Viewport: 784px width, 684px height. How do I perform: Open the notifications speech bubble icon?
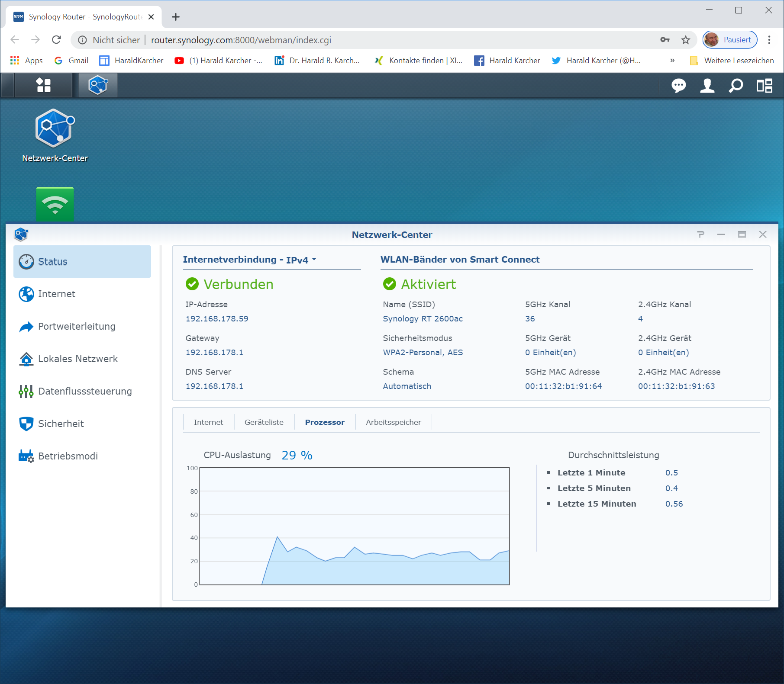tap(678, 86)
